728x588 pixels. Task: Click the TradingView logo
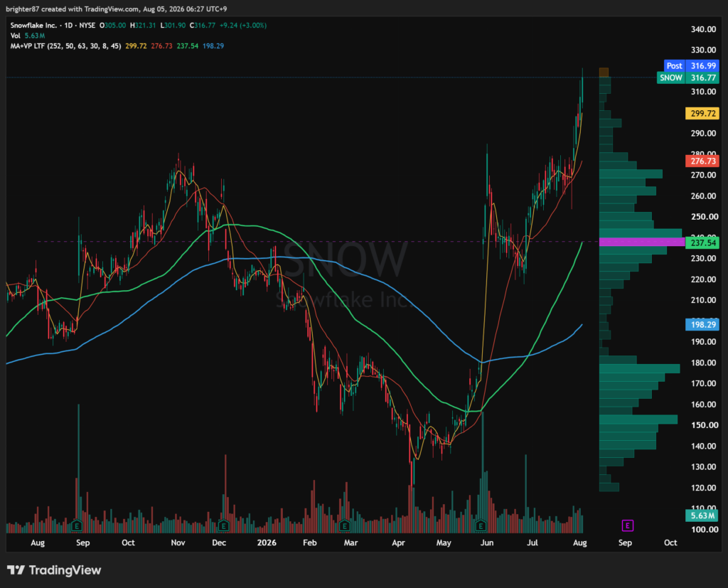pyautogui.click(x=54, y=570)
